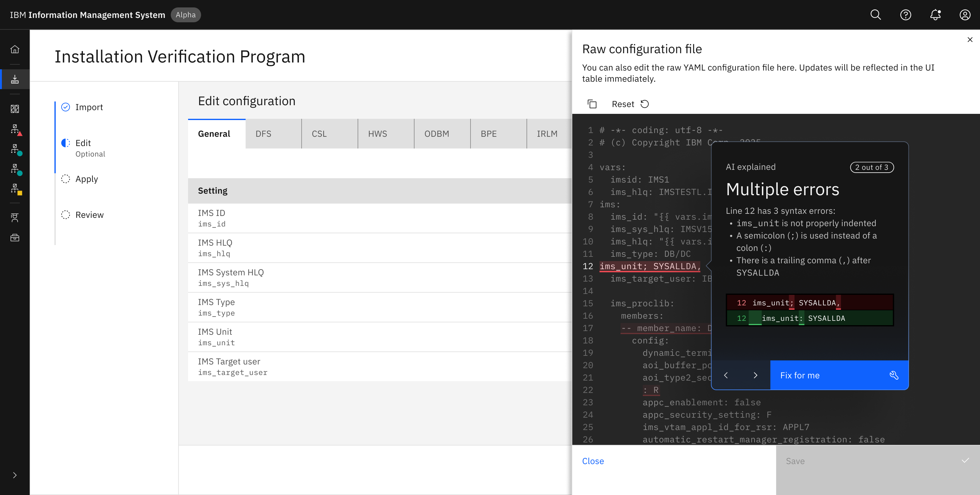Click the green suggested diff line
980x495 pixels.
(x=810, y=318)
